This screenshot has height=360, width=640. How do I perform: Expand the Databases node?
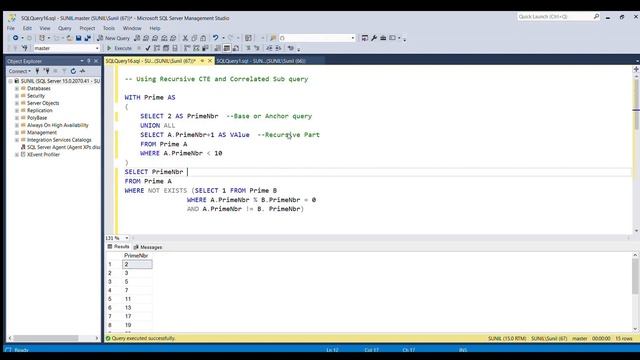[x=17, y=89]
